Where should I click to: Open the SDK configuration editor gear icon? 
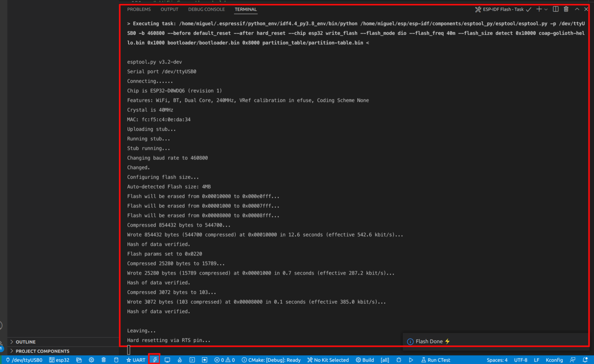[91, 360]
